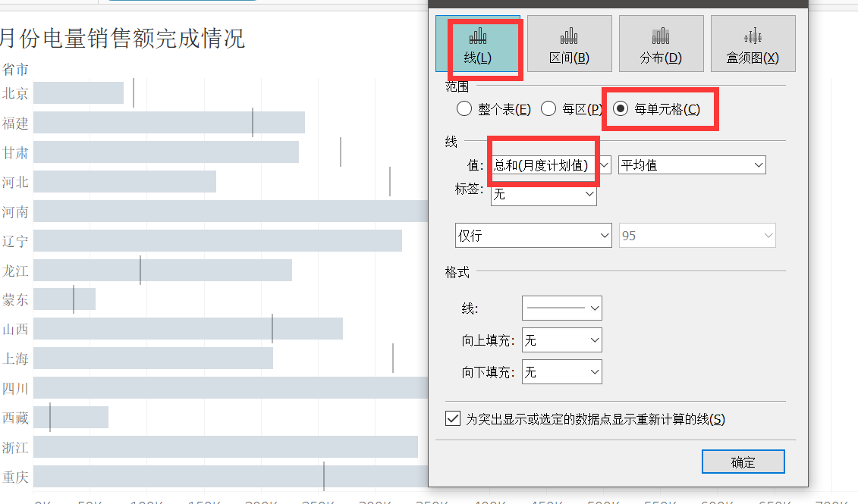Click the 省市 column header
The height and width of the screenshot is (504, 858).
17,68
